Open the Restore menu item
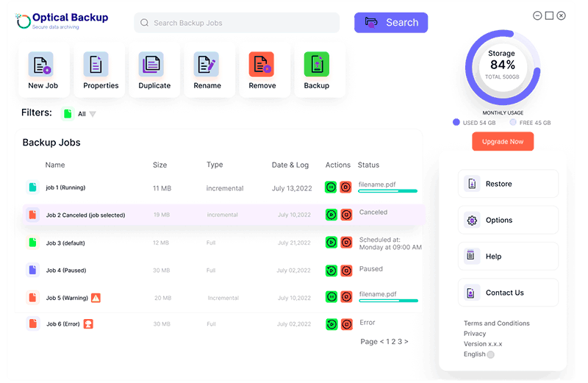This screenshot has height=383, width=588. (x=508, y=184)
